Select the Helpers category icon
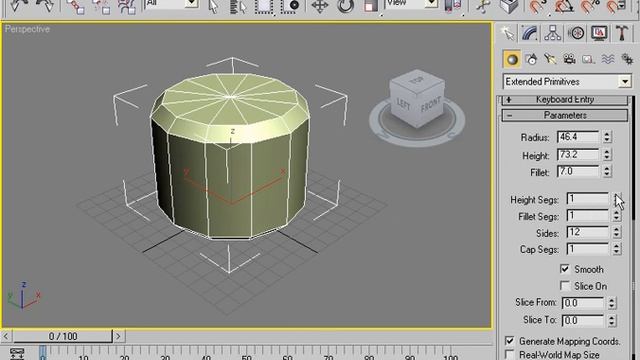Image resolution: width=640 pixels, height=360 pixels. pyautogui.click(x=588, y=60)
